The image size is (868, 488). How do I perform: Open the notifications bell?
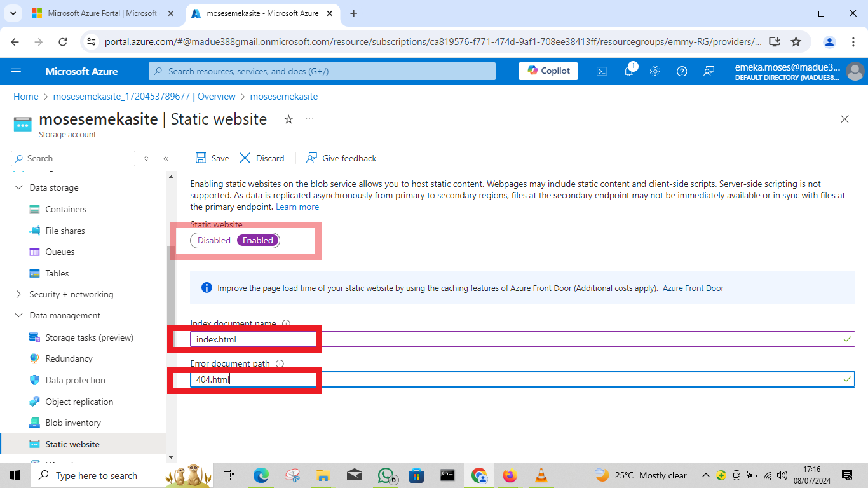click(x=628, y=71)
